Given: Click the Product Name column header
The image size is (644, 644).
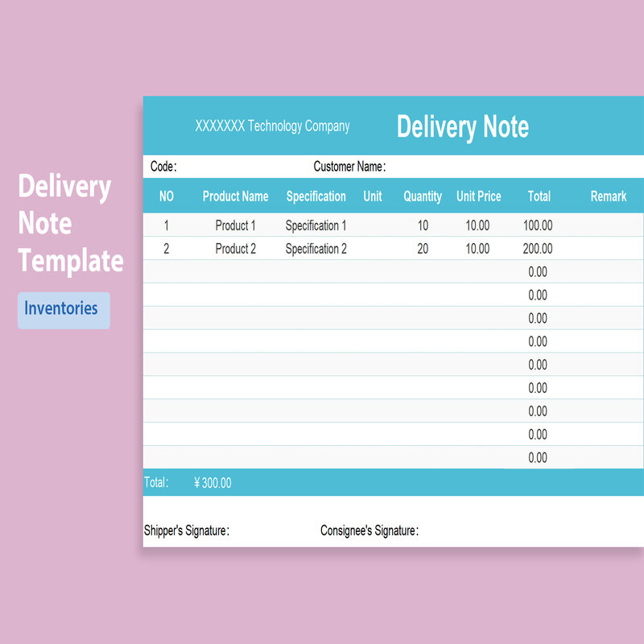Looking at the screenshot, I should (x=235, y=196).
